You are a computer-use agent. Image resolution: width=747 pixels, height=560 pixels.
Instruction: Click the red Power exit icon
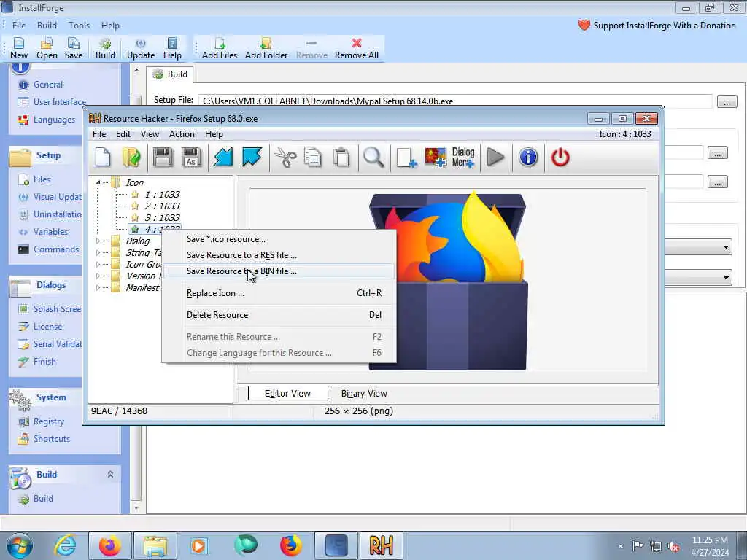click(x=560, y=157)
